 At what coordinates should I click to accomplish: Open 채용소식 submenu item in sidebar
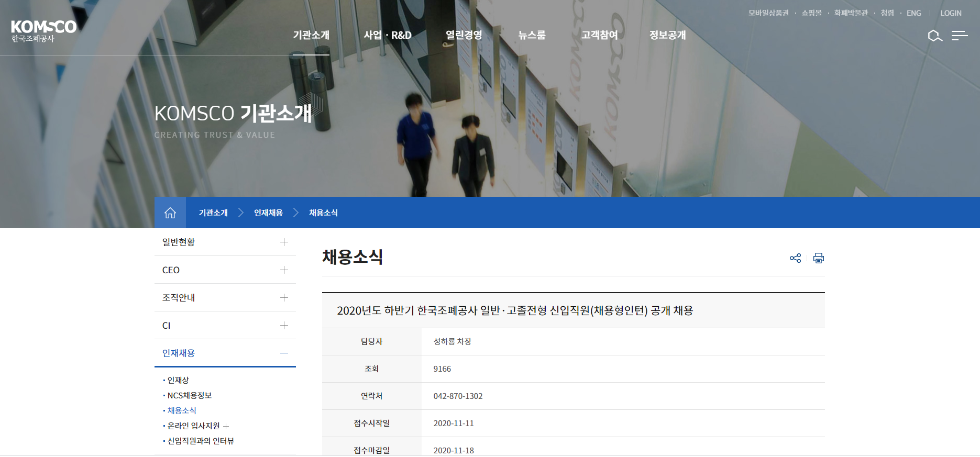(x=182, y=410)
